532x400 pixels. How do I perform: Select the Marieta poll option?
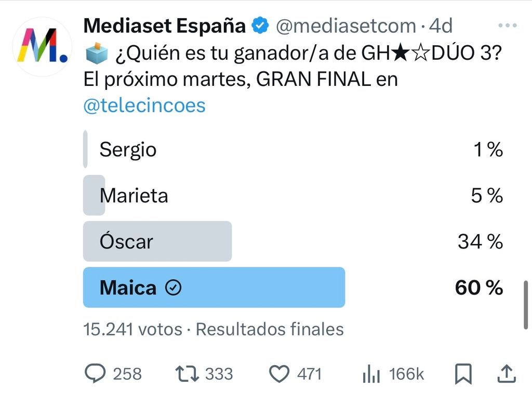[x=293, y=195]
